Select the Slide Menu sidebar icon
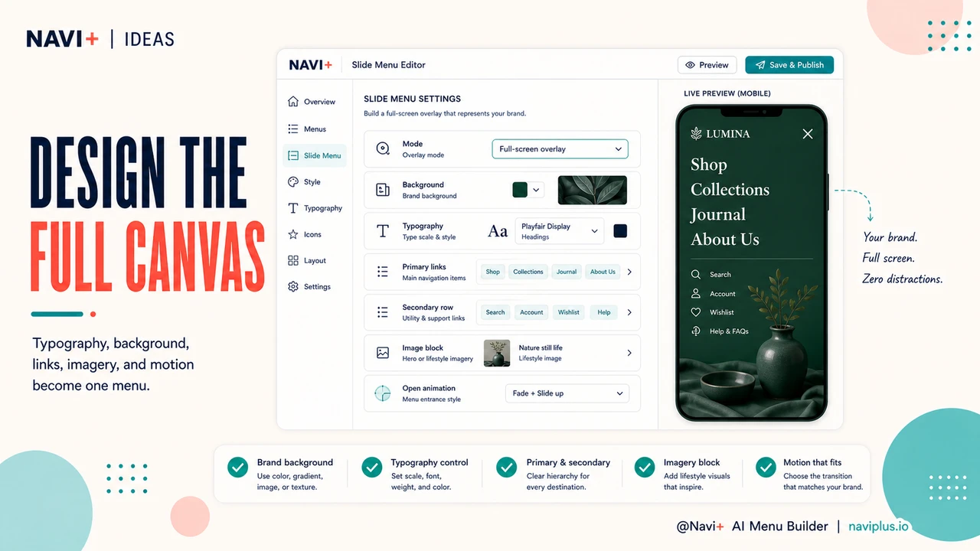The image size is (980, 551). 292,155
